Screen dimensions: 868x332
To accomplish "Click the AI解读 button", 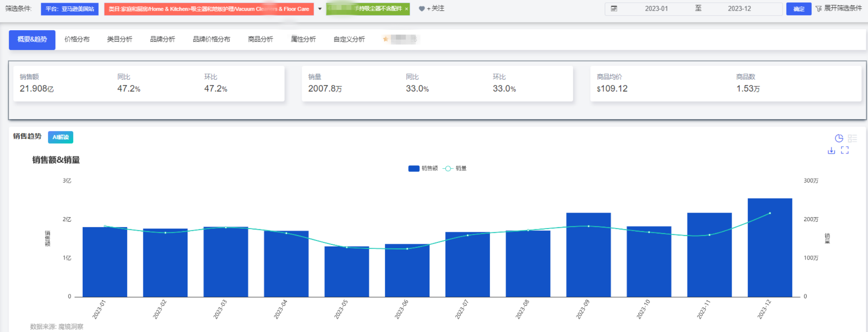I will click(x=61, y=137).
